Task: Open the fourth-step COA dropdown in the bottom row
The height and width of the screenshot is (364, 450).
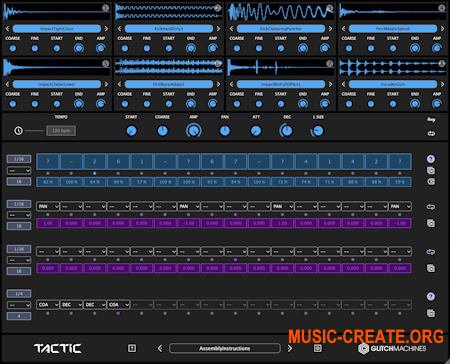Action: coord(118,305)
